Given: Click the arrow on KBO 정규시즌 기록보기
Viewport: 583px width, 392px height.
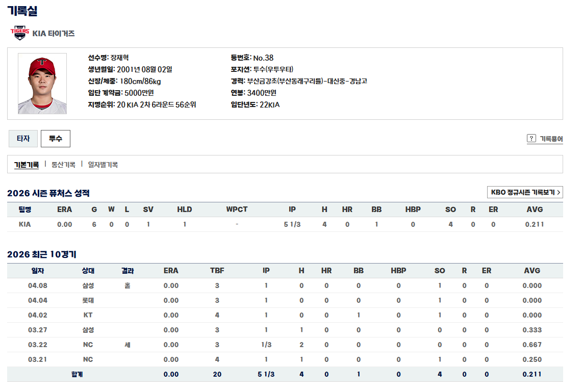Looking at the screenshot, I should coord(559,193).
